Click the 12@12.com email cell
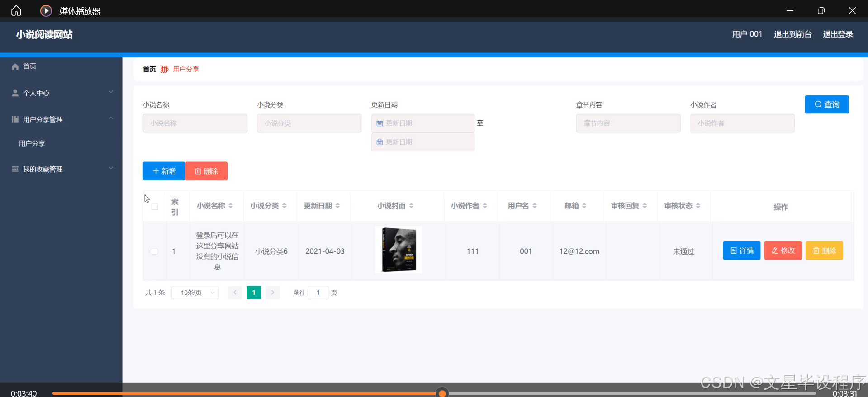The width and height of the screenshot is (868, 397). coord(579,251)
